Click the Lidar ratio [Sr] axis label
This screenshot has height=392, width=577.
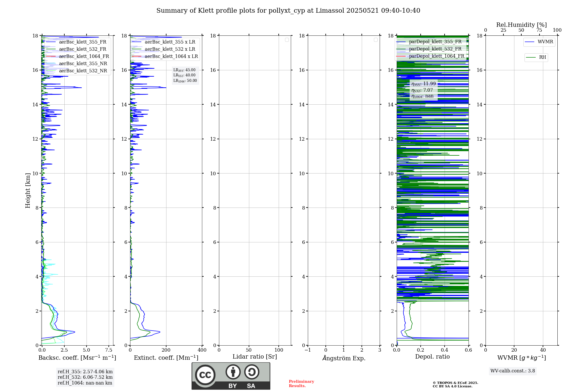click(x=255, y=357)
